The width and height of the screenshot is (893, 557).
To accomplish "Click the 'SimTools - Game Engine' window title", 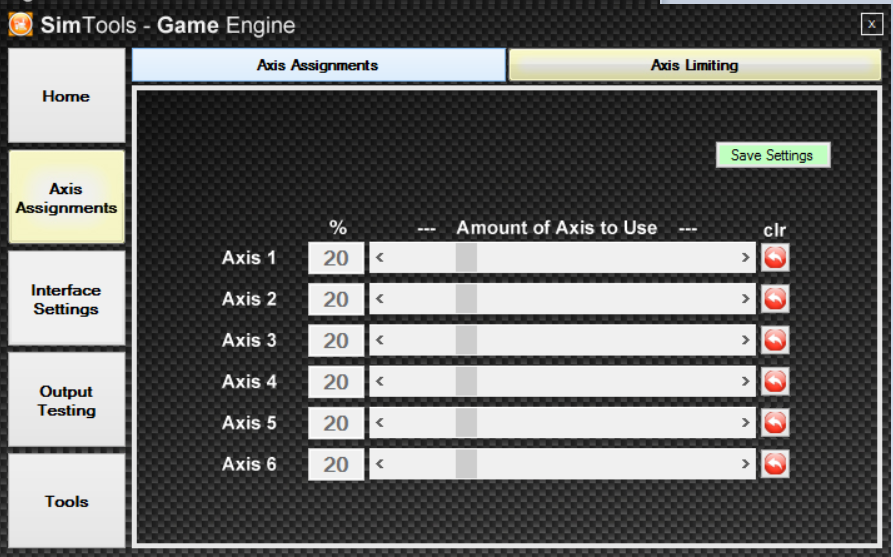I will [168, 25].
